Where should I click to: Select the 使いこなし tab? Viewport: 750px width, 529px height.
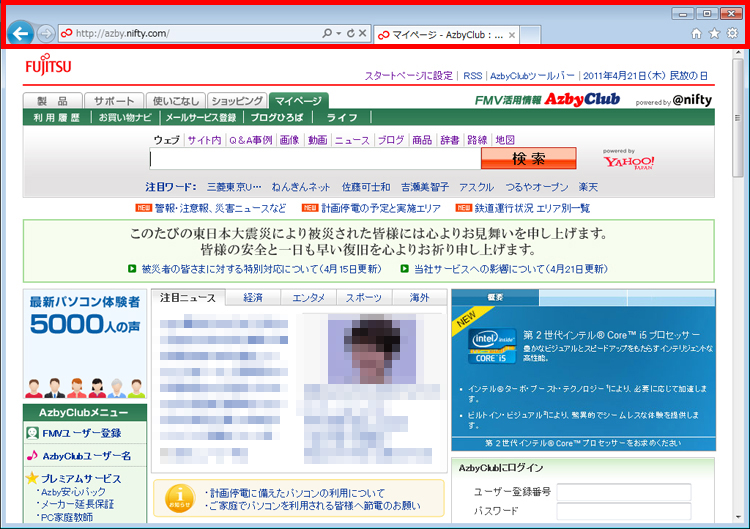click(176, 101)
